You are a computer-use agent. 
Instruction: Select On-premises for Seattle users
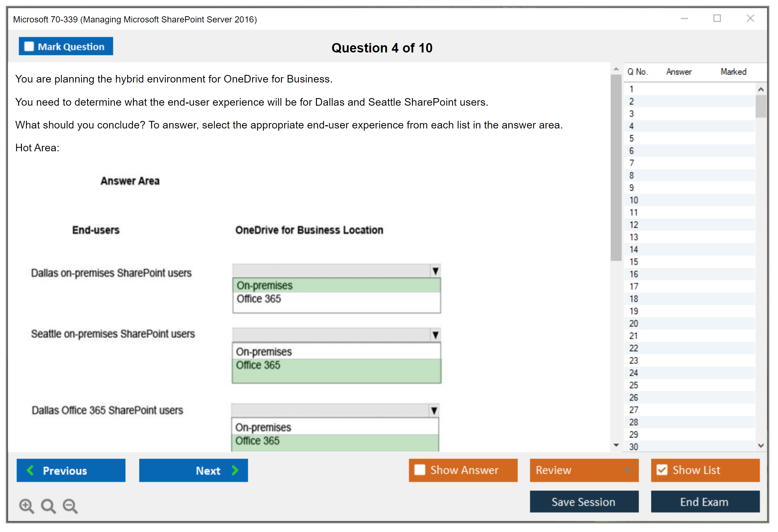264,352
